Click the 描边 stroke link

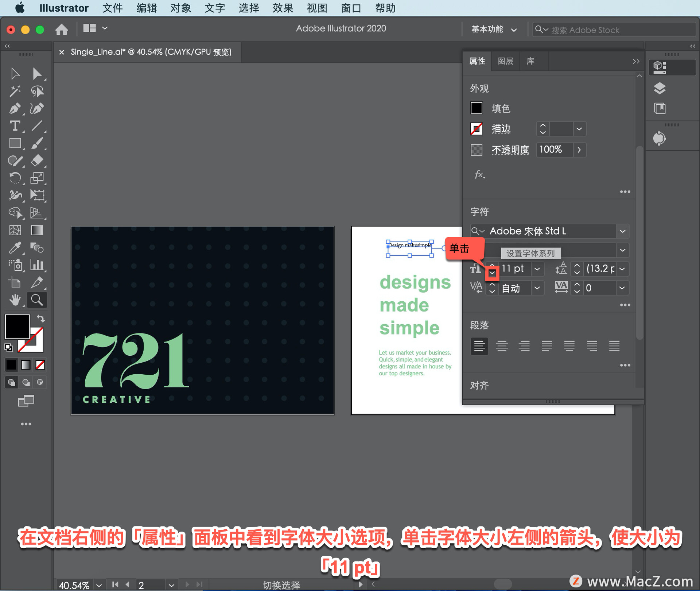click(501, 128)
